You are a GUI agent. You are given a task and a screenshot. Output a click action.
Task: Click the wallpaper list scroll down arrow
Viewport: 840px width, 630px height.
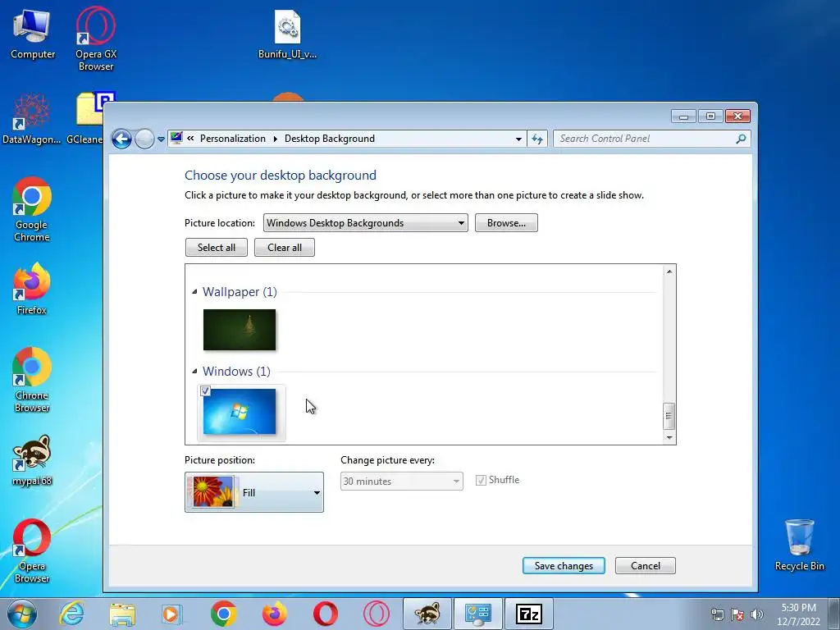[669, 438]
